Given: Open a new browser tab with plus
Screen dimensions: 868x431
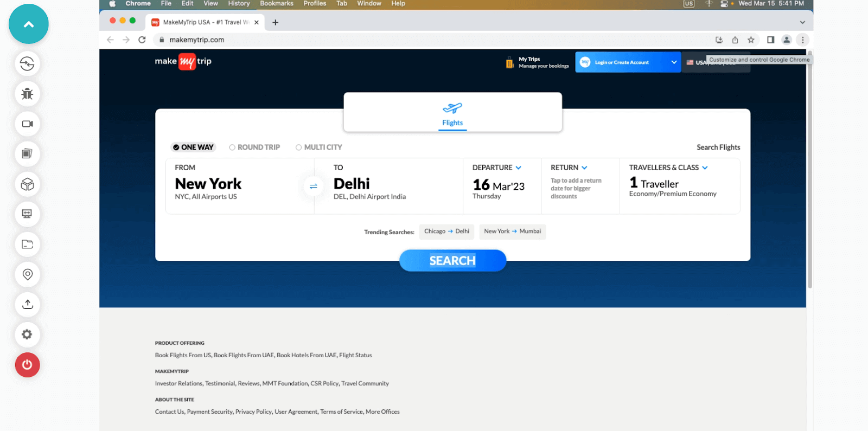Looking at the screenshot, I should coord(275,22).
